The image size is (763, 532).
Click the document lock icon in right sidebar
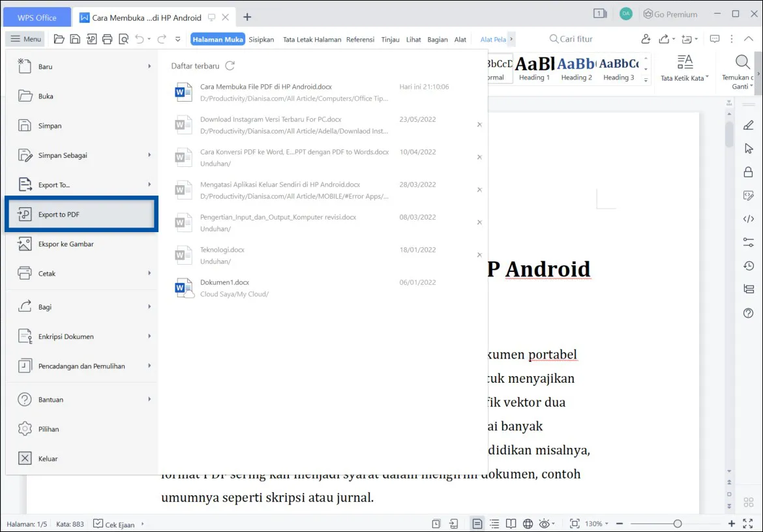(748, 172)
